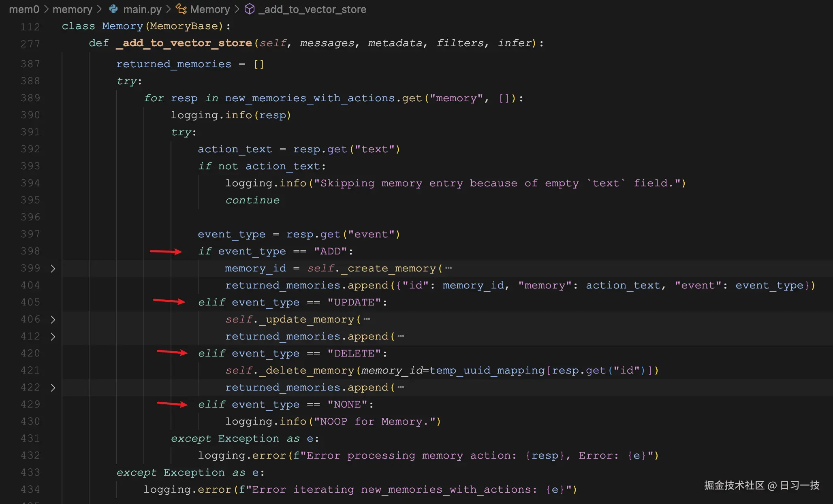Image resolution: width=833 pixels, height=504 pixels.
Task: Select memory folder breadcrumb segment
Action: (73, 9)
